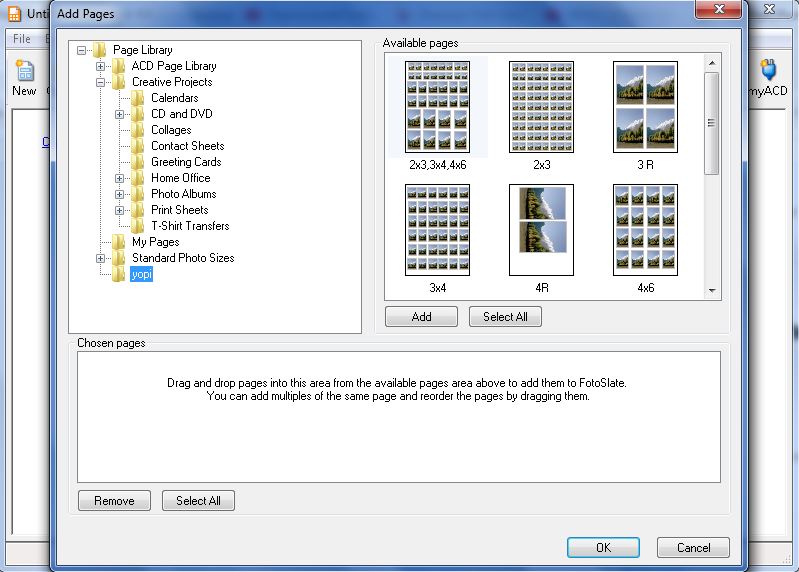Image resolution: width=799 pixels, height=572 pixels.
Task: Select the yopi tree item
Action: coord(141,274)
